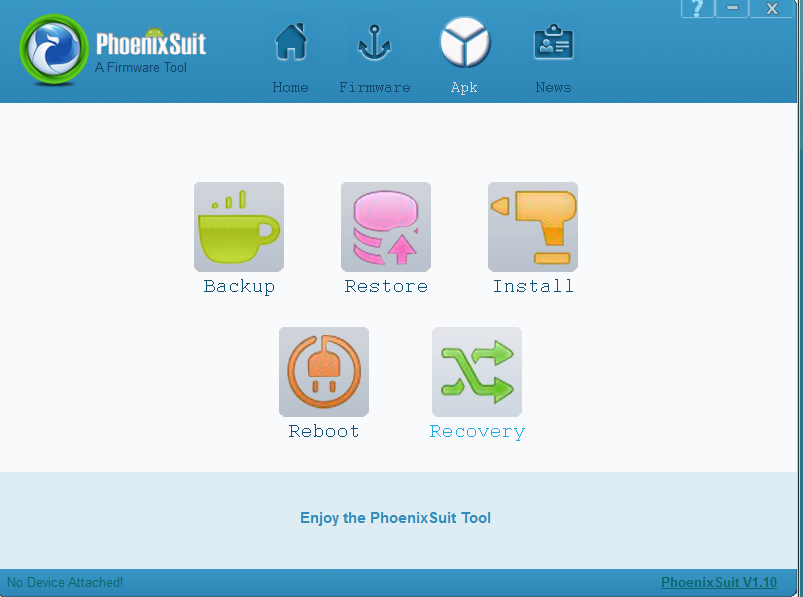This screenshot has width=803, height=597.
Task: Click the orange power plug Reboot icon
Action: click(324, 372)
